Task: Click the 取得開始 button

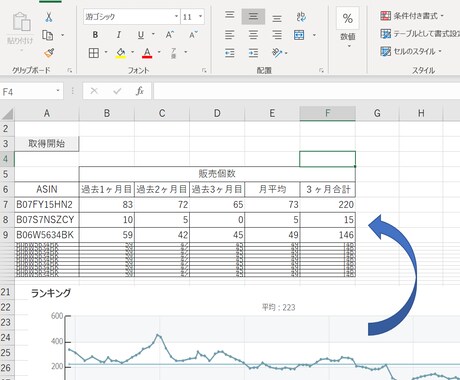Action: [47, 144]
